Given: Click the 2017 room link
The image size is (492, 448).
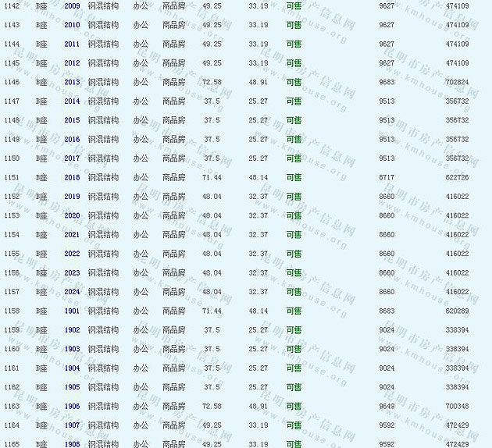Looking at the screenshot, I should tap(72, 158).
